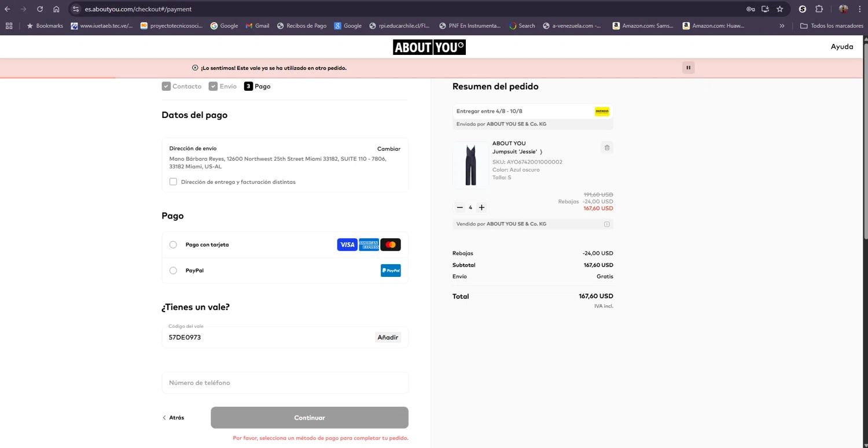Open the Ayuda help link
868x448 pixels.
[x=842, y=47]
